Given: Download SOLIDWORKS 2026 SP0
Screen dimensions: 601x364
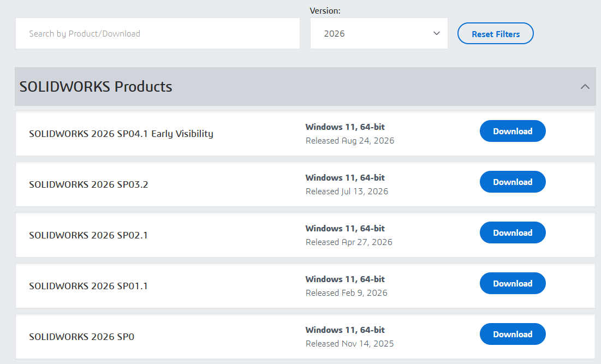Looking at the screenshot, I should click(x=513, y=334).
